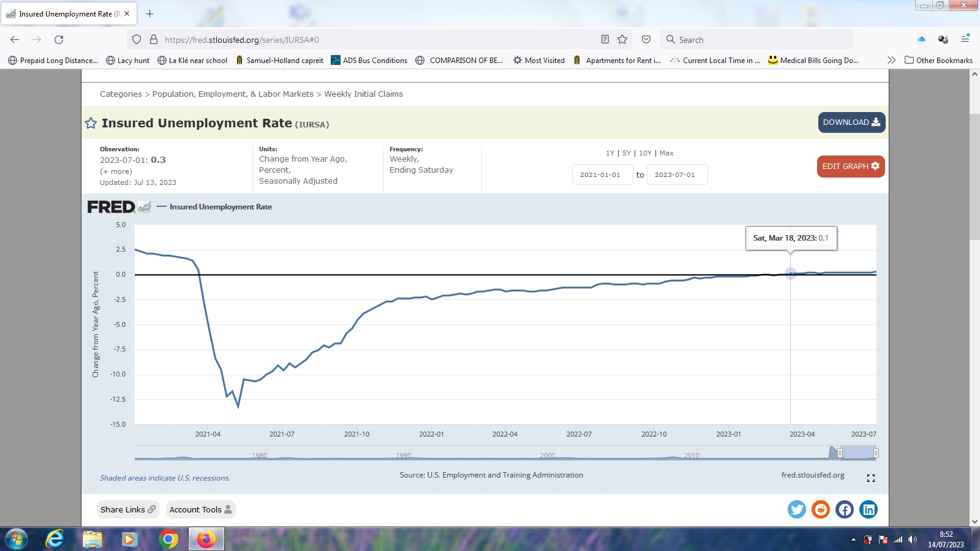Reload the current page
This screenshot has width=980, height=551.
click(59, 40)
